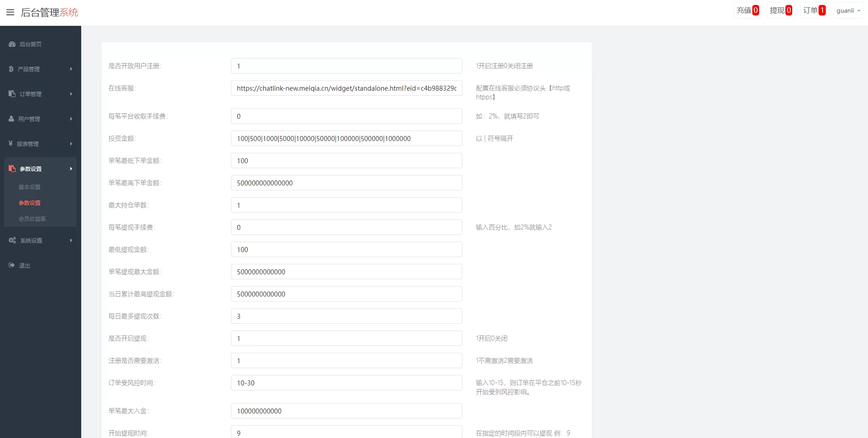Focus the 投资金额 input field

(346, 138)
